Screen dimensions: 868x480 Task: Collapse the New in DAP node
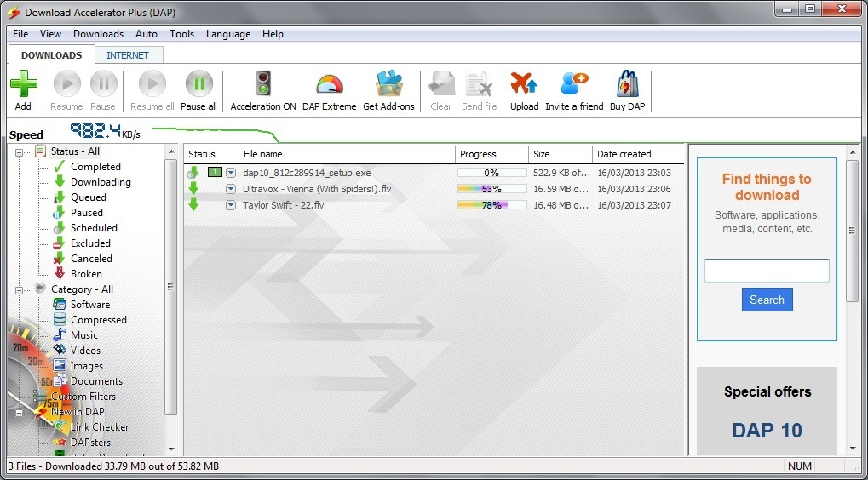click(x=20, y=413)
